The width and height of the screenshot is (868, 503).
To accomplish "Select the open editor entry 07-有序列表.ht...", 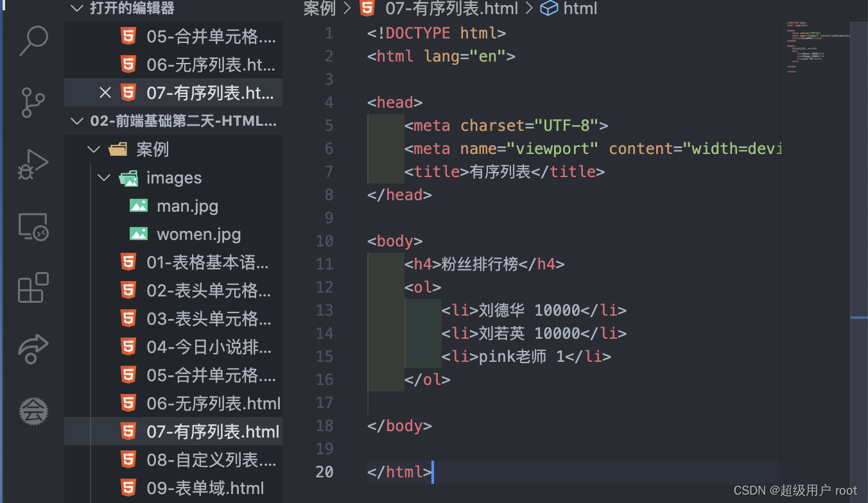I will (x=173, y=93).
